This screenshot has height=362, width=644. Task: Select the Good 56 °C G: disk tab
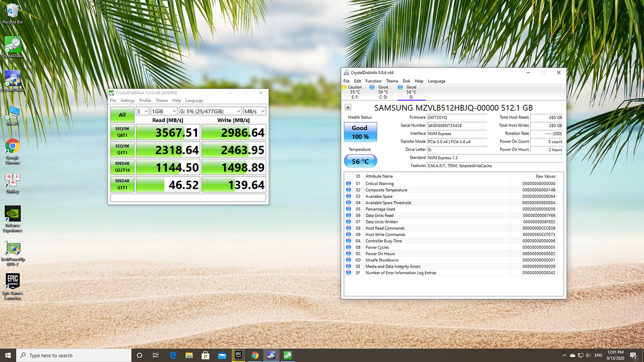point(411,92)
